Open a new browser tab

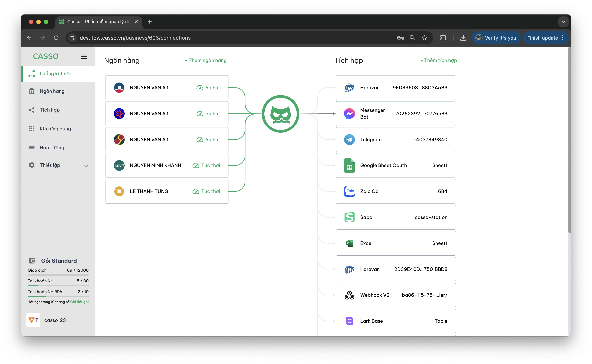pyautogui.click(x=150, y=22)
